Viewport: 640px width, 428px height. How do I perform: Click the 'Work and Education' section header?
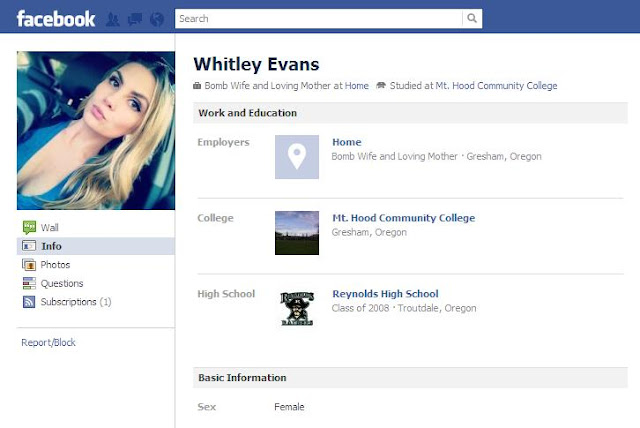[410, 113]
